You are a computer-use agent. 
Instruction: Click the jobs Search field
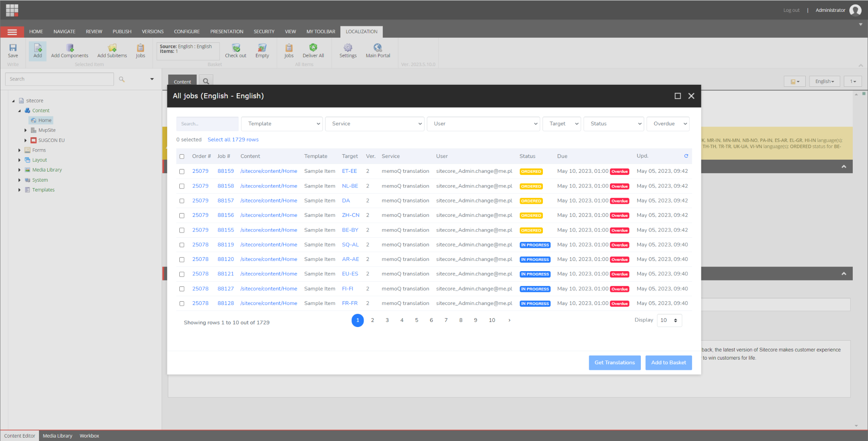click(x=207, y=124)
